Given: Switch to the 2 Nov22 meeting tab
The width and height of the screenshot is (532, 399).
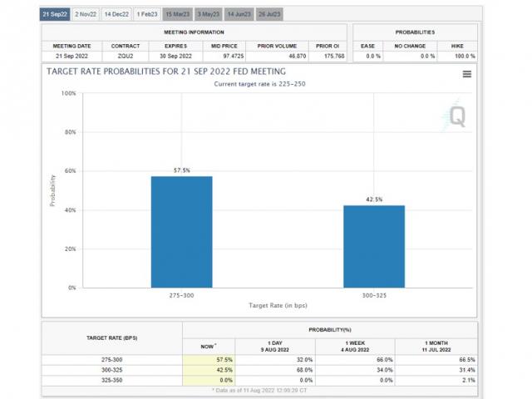Looking at the screenshot, I should (86, 14).
